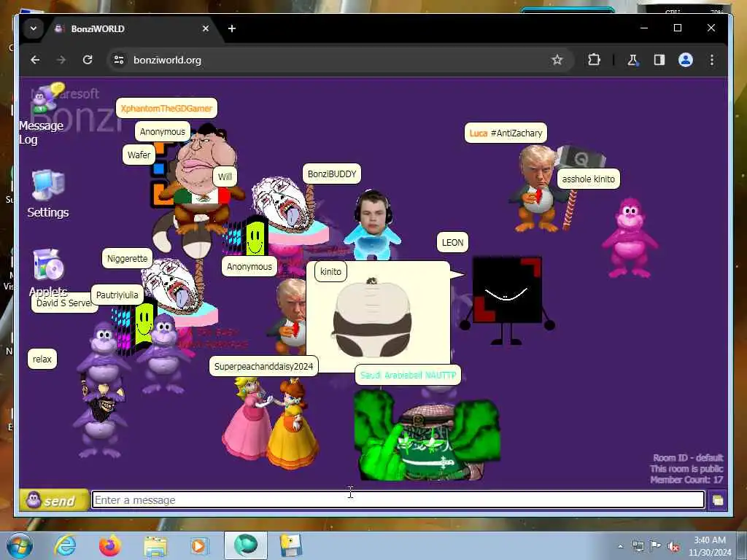747x560 pixels.
Task: Click the BonziBUDDY name tag
Action: point(332,174)
